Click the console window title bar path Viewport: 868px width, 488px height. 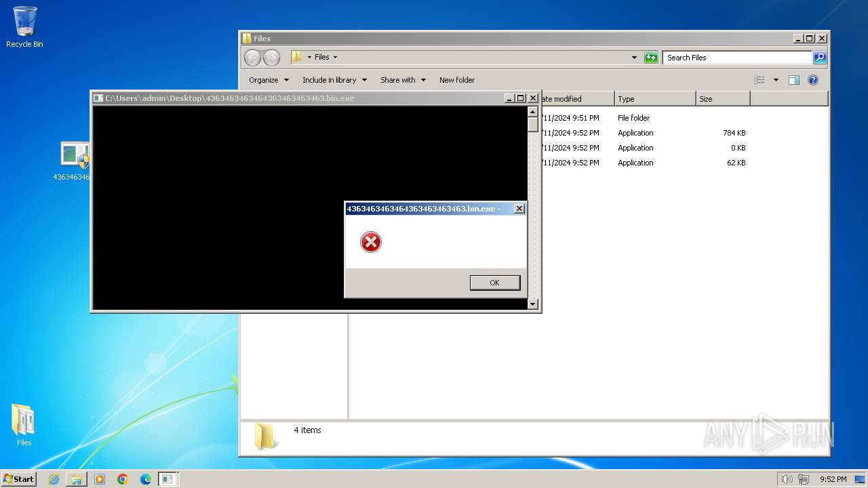pyautogui.click(x=229, y=98)
